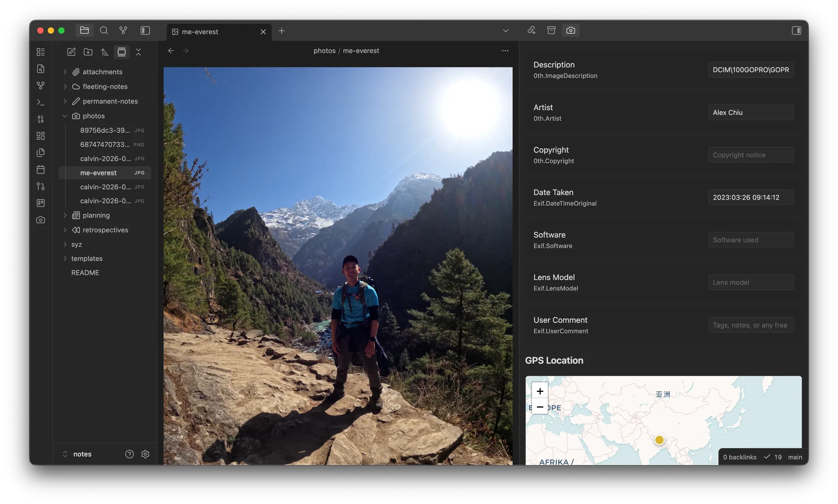The image size is (838, 504).
Task: Navigate back with the left arrow
Action: click(171, 51)
